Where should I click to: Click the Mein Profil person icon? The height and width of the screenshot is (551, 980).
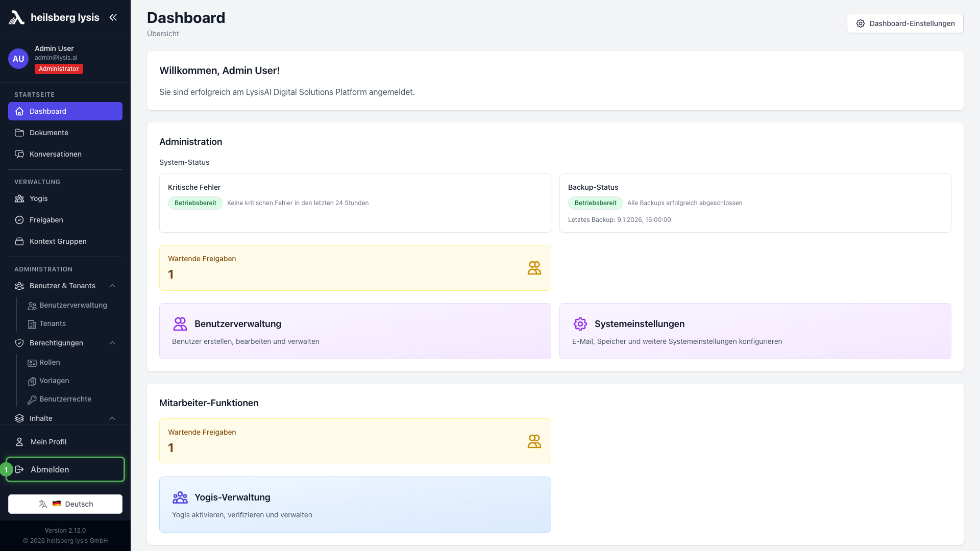coord(19,442)
